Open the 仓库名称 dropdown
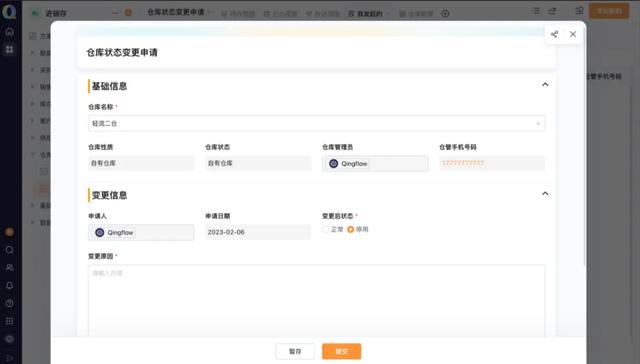Screen dimensions: 640x364 pos(316,123)
